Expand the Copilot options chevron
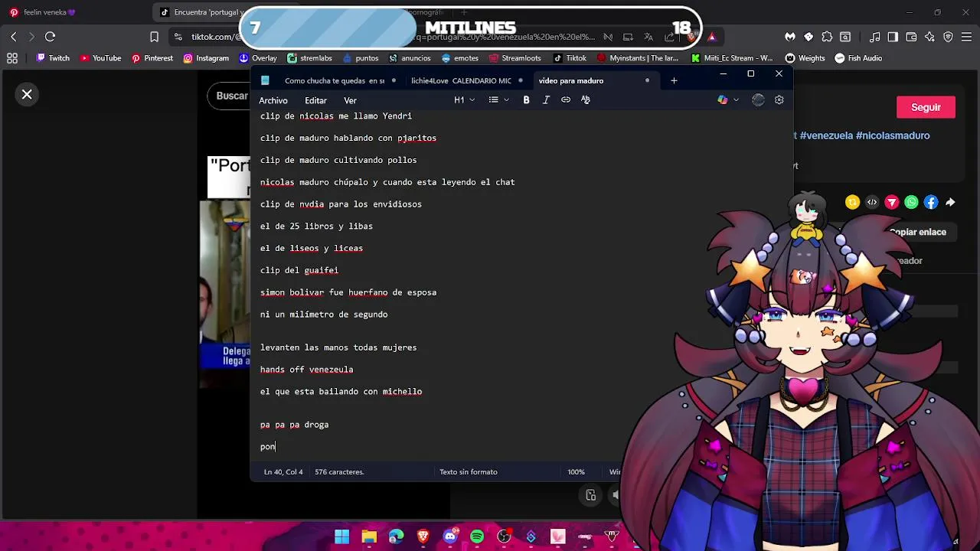 click(737, 100)
